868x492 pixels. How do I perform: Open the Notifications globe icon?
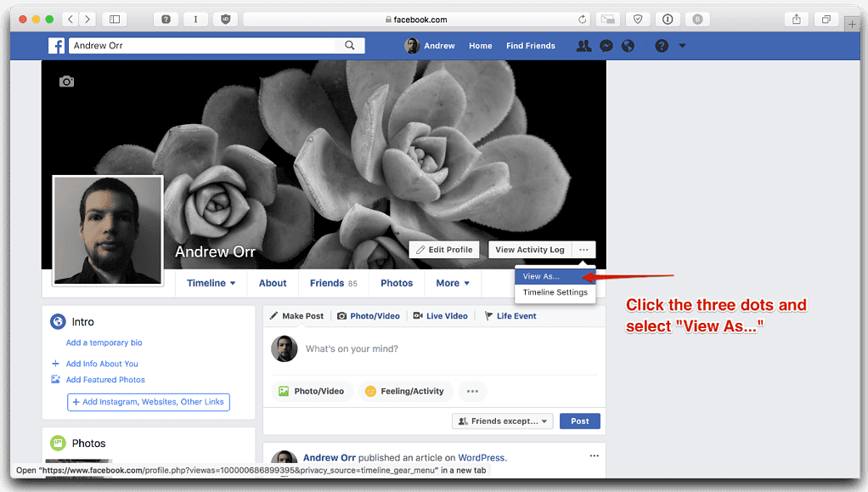(628, 46)
